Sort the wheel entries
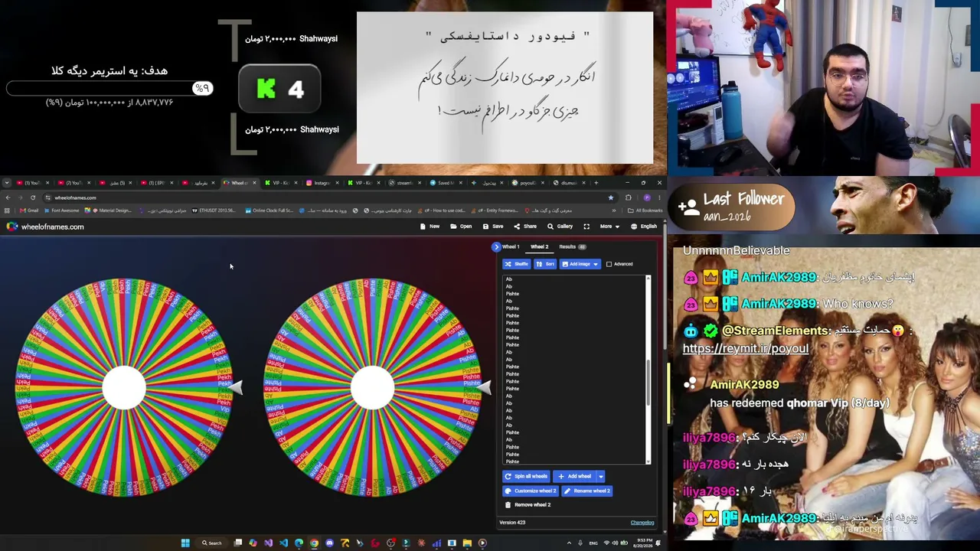The height and width of the screenshot is (551, 980). [544, 264]
